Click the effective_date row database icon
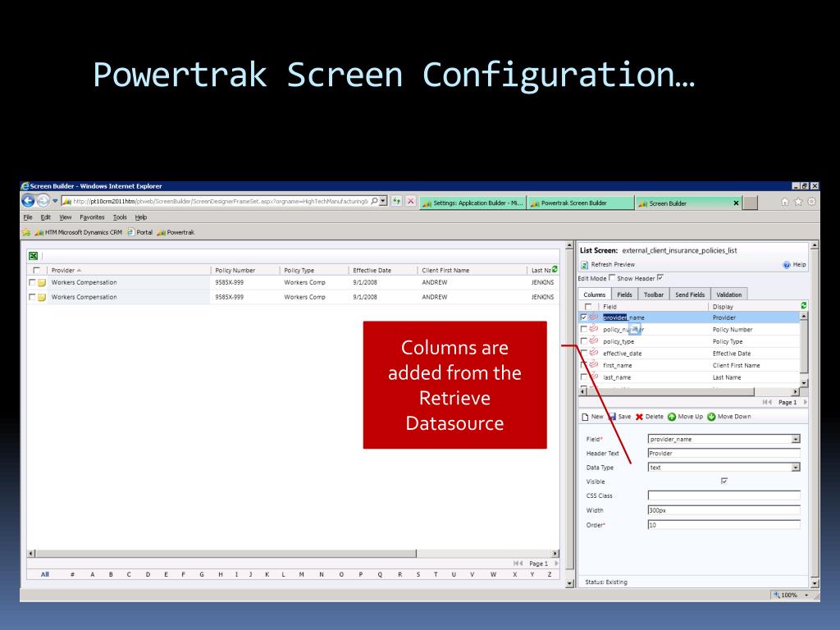This screenshot has height=630, width=840. [x=594, y=353]
